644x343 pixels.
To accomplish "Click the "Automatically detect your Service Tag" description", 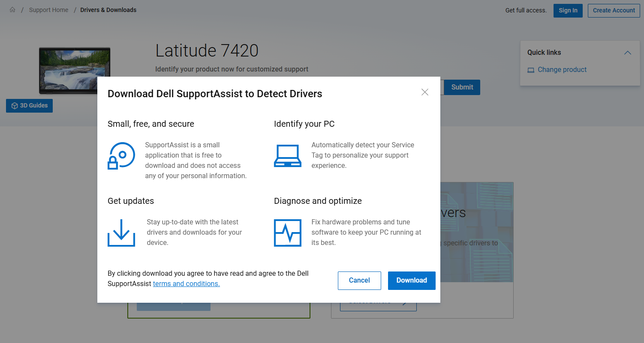I will pyautogui.click(x=363, y=155).
